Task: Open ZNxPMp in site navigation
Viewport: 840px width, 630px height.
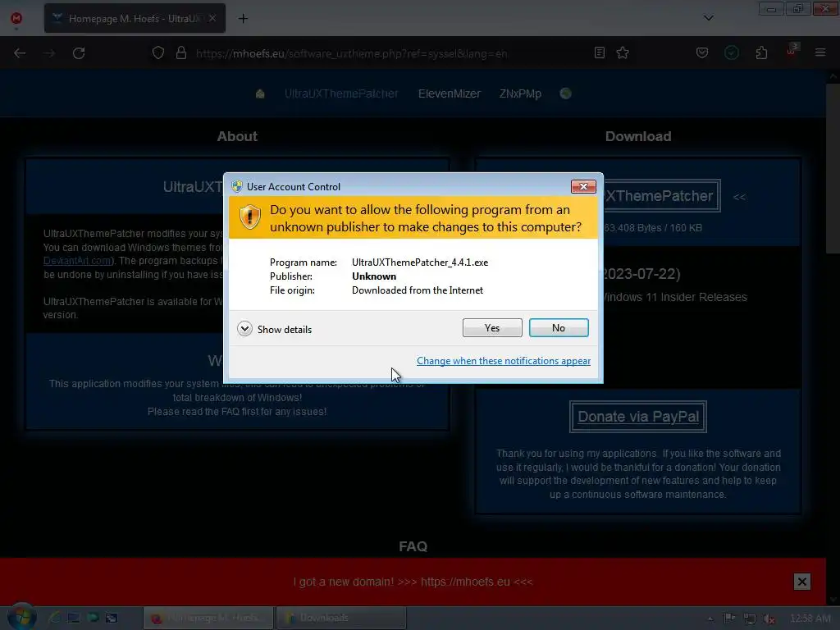Action: pyautogui.click(x=520, y=94)
